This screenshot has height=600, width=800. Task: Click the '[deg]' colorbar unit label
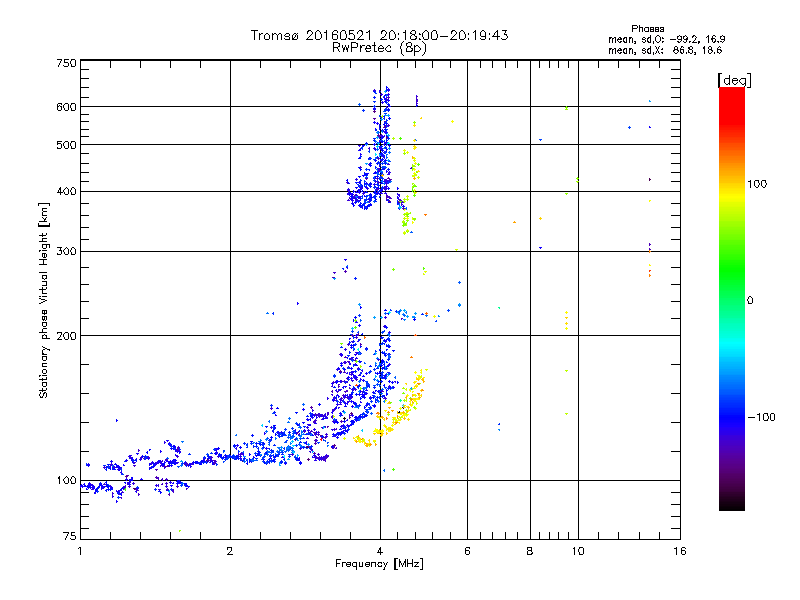tap(734, 80)
